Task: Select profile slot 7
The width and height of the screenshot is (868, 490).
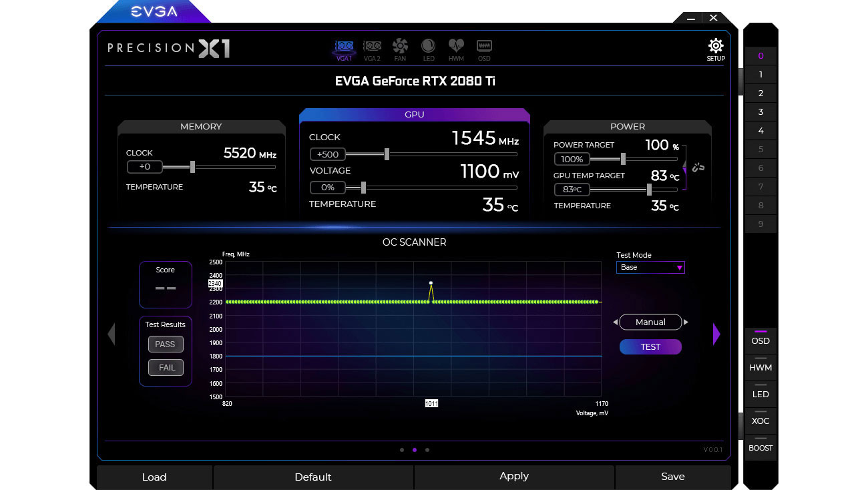Action: tap(761, 187)
